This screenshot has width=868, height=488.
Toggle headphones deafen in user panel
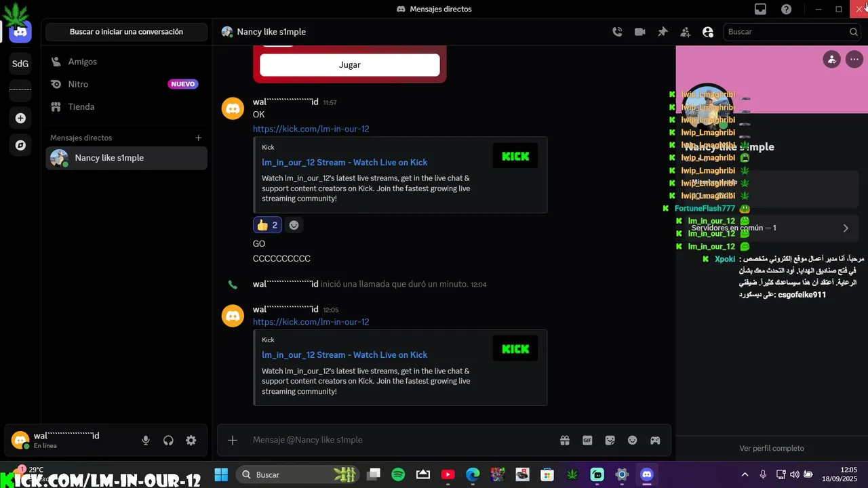click(168, 440)
